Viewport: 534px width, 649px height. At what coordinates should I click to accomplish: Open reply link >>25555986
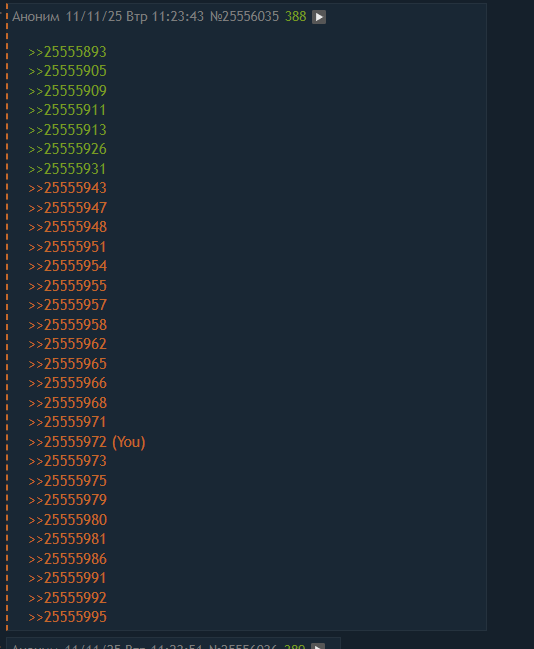point(67,559)
